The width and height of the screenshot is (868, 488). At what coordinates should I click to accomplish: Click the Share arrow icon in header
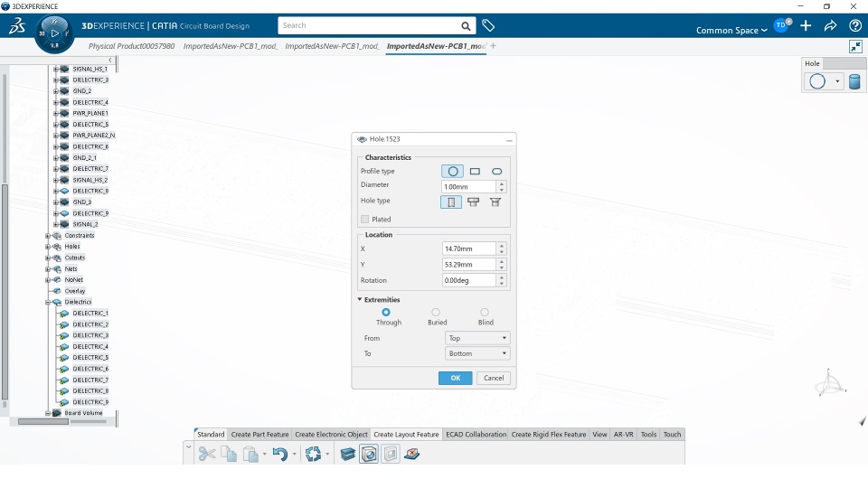coord(830,25)
